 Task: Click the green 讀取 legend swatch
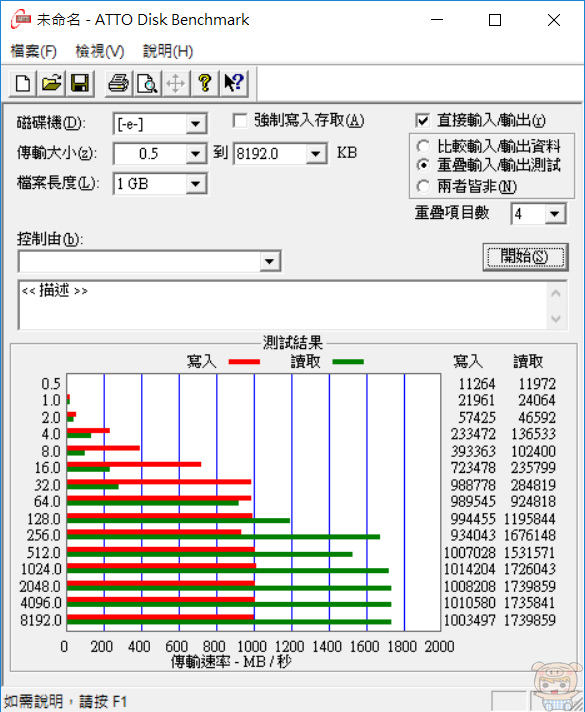[348, 362]
